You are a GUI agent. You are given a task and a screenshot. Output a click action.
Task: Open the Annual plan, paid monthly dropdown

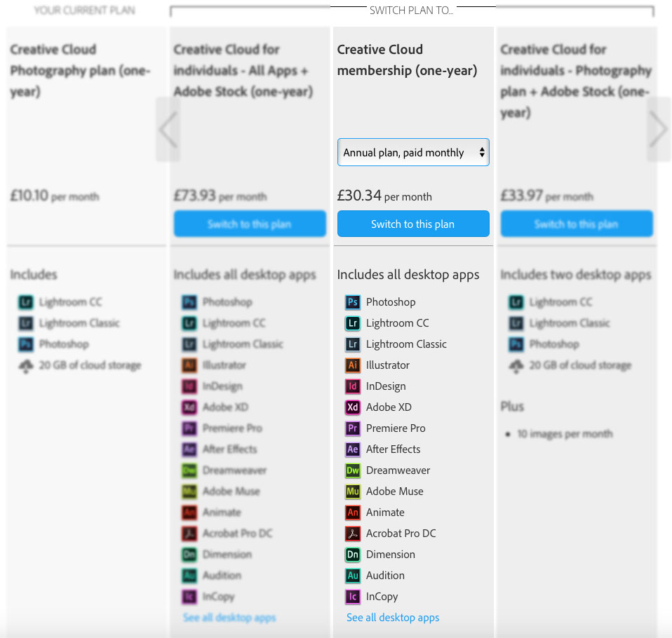(x=413, y=152)
